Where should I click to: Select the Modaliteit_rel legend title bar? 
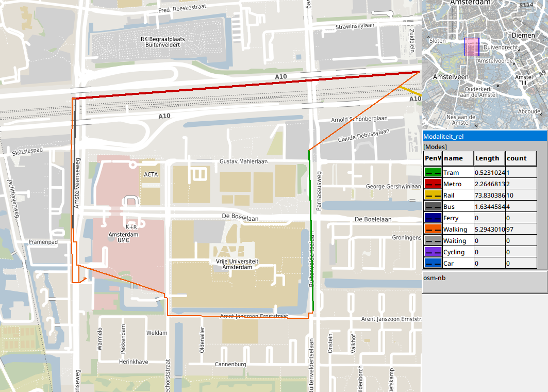pyautogui.click(x=485, y=136)
